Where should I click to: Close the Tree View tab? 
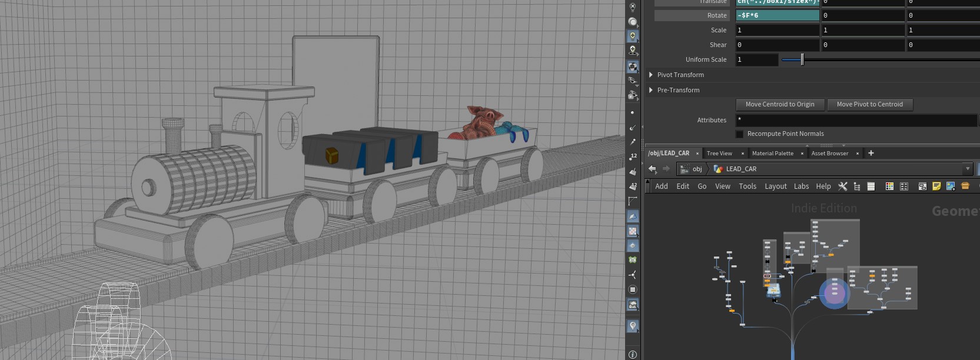[x=743, y=154]
